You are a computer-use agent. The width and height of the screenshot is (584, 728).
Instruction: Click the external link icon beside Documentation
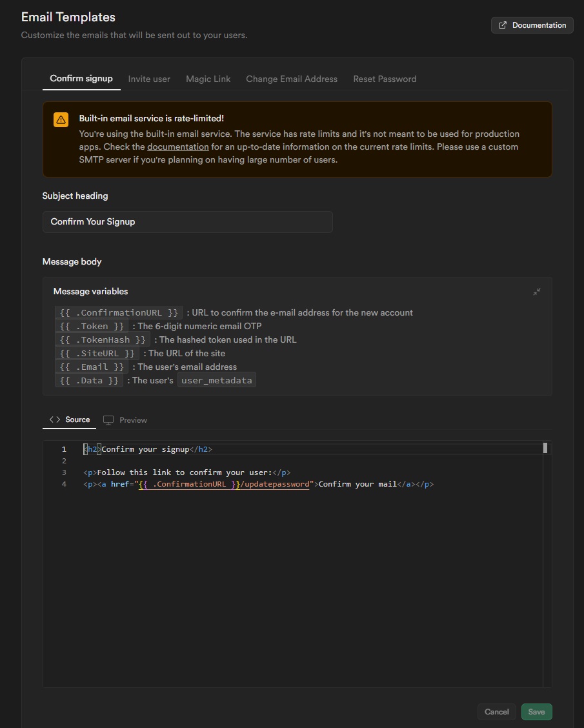click(503, 25)
